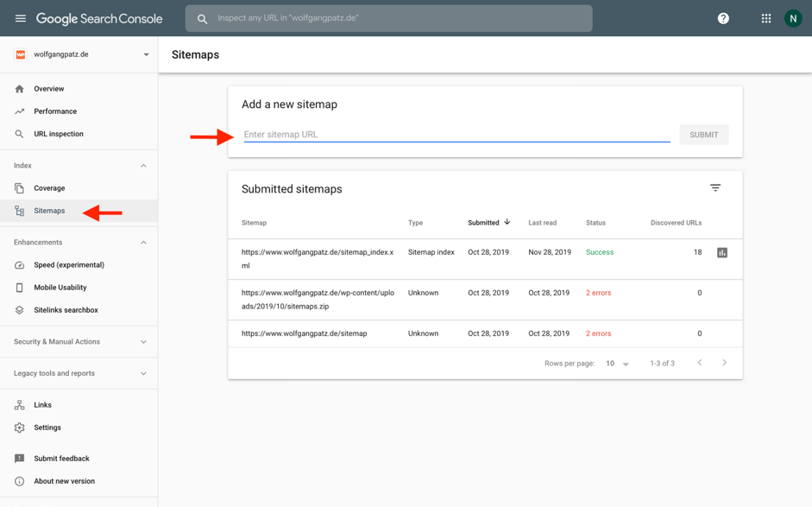Screen dimensions: 812x507
Task: Open the Rows per page dropdown
Action: (x=617, y=364)
